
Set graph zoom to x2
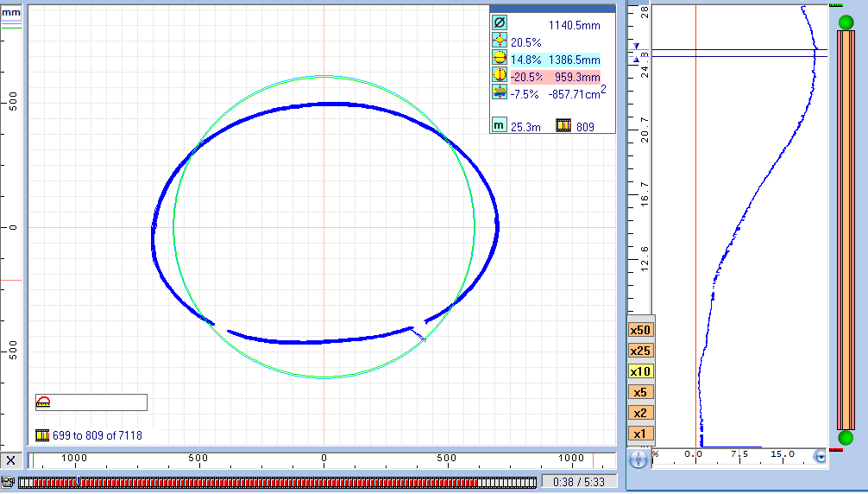click(640, 413)
